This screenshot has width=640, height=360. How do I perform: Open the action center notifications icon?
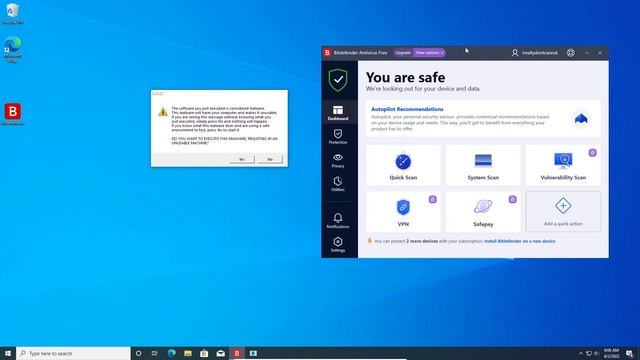pyautogui.click(x=629, y=353)
